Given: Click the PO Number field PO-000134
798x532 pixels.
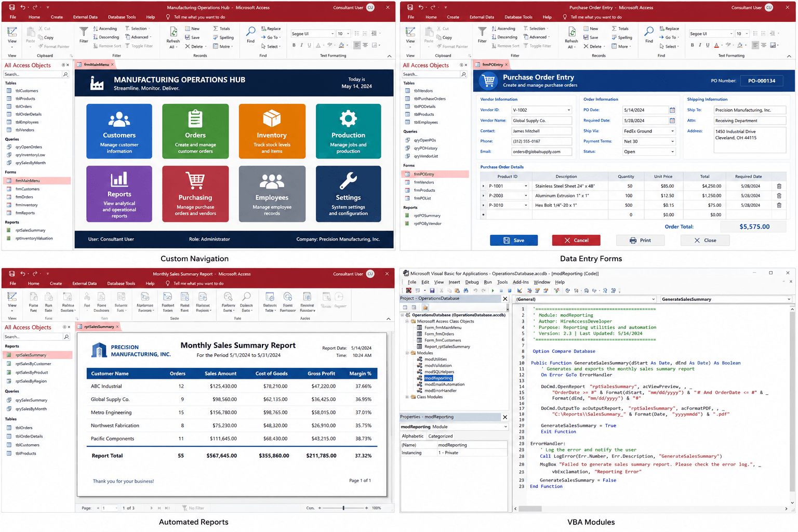Looking at the screenshot, I should pos(762,81).
